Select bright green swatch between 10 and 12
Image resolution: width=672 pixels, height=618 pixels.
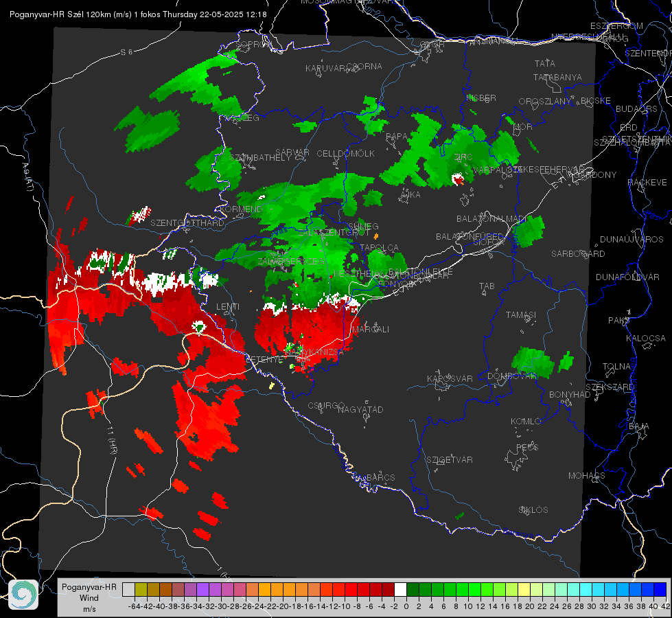coord(474,589)
